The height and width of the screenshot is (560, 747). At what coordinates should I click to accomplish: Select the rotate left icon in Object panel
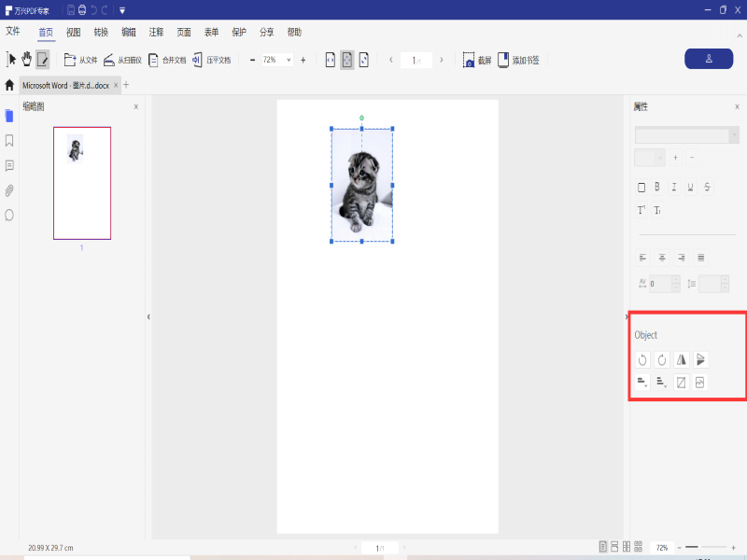[643, 359]
